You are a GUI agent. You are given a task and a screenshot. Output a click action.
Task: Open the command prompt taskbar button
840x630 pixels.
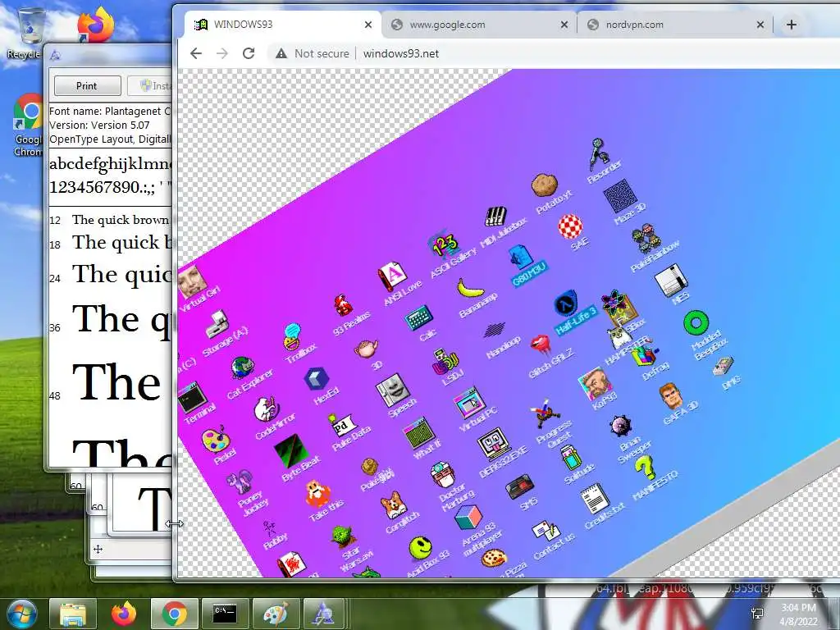[x=225, y=614]
